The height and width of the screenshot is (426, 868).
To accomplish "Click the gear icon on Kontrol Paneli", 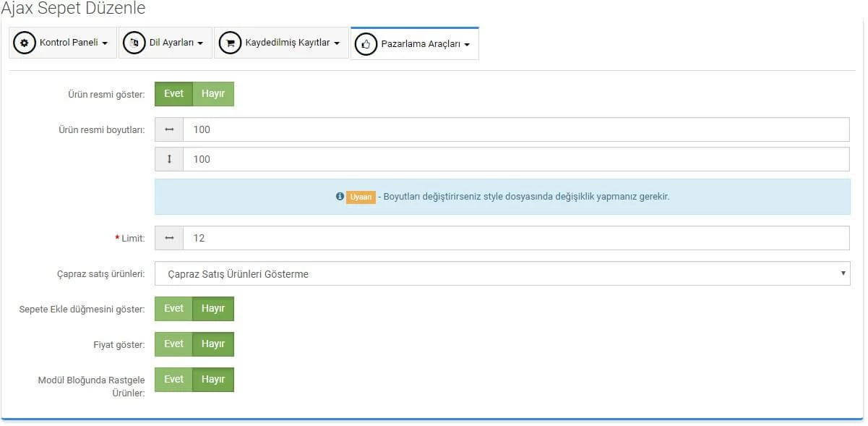I will tap(24, 43).
